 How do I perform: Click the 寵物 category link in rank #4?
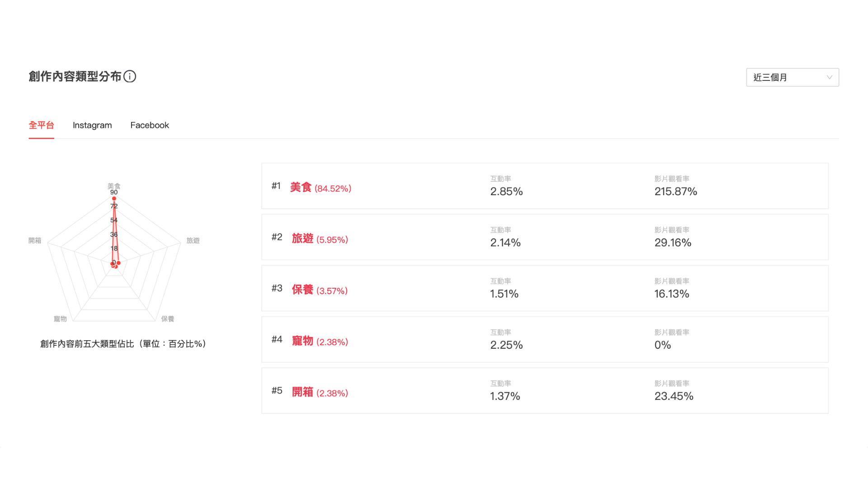tap(302, 341)
